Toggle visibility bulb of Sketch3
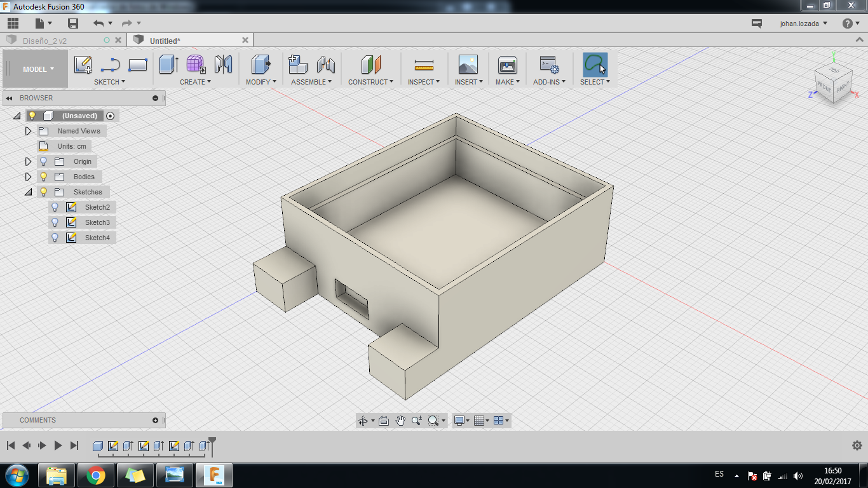This screenshot has width=868, height=488. point(55,222)
